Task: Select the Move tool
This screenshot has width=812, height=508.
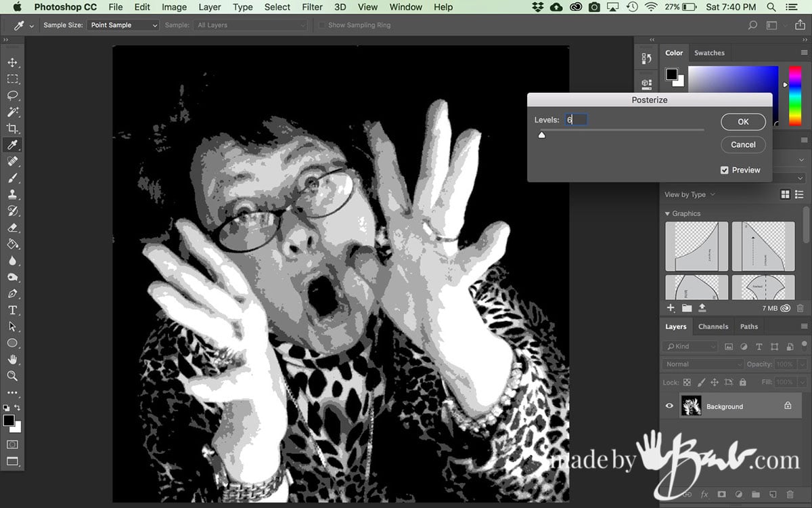Action: click(12, 62)
